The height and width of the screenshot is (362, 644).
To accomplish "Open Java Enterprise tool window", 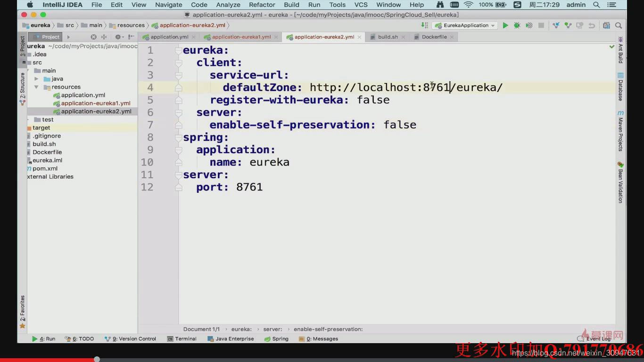I will pos(231,339).
